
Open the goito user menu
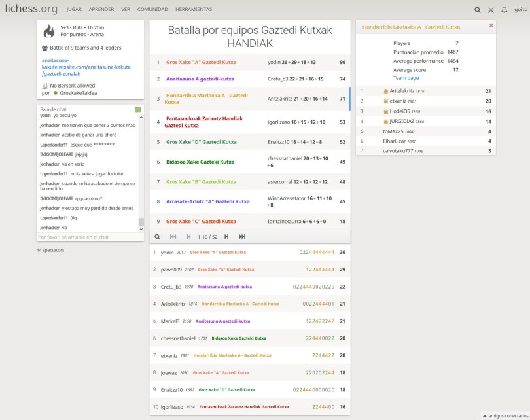pyautogui.click(x=520, y=10)
